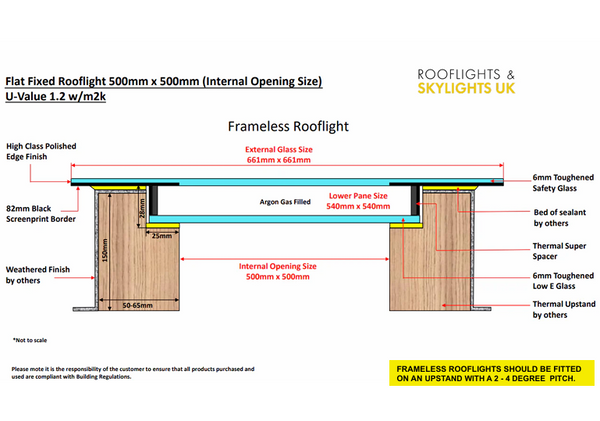
Task: Click the 'Argon Gas Filled' text
Action: pyautogui.click(x=285, y=202)
